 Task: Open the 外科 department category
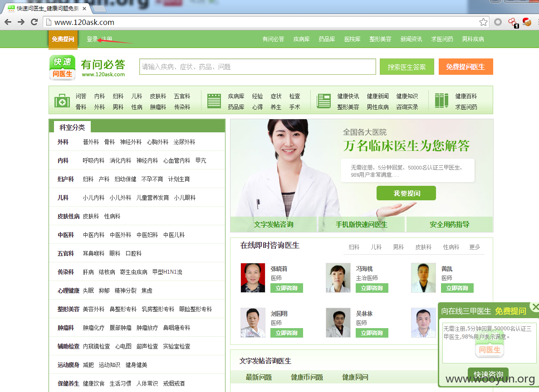63,142
